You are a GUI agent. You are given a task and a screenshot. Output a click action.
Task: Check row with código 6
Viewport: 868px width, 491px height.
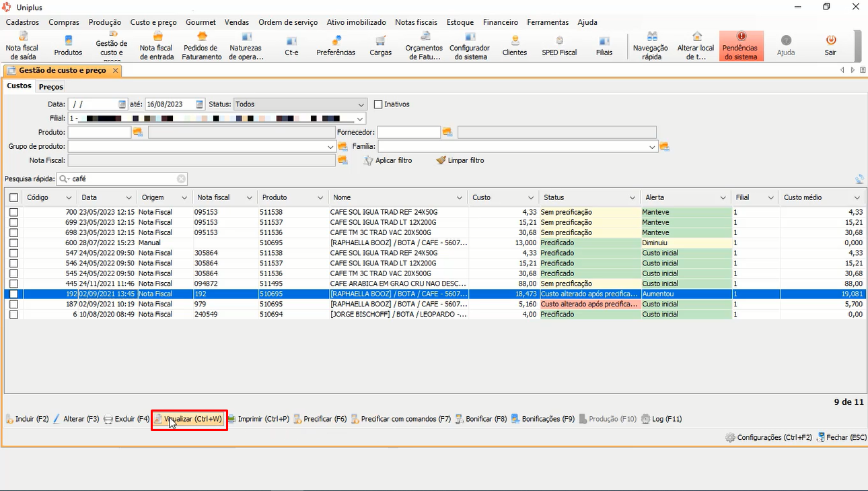pyautogui.click(x=13, y=315)
